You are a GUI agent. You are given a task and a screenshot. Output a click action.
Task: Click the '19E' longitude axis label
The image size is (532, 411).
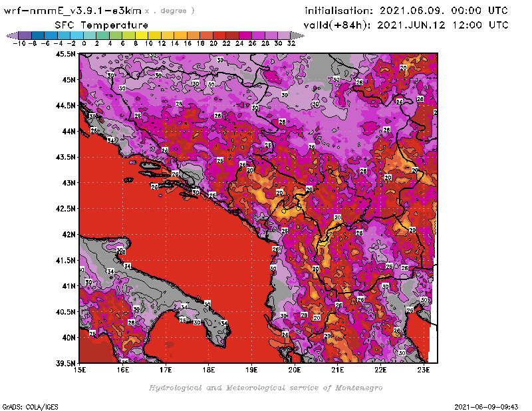coord(251,370)
